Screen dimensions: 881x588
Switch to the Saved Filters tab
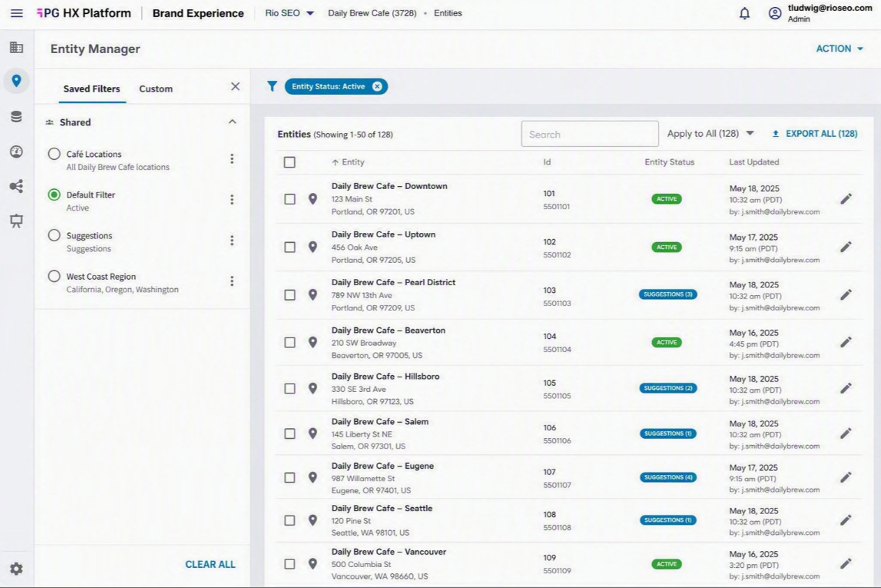click(x=91, y=89)
